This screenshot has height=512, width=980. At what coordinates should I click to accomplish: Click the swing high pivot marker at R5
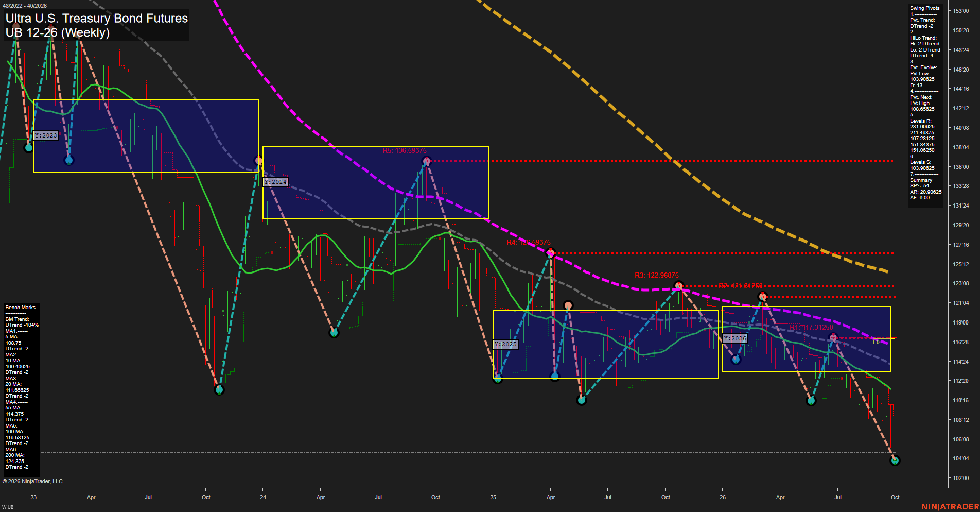pos(426,161)
